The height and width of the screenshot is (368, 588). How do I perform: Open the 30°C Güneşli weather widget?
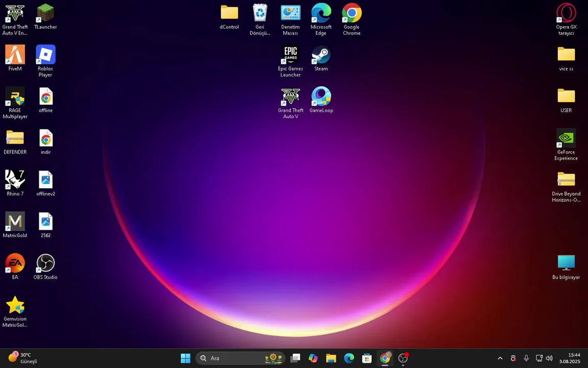click(22, 358)
